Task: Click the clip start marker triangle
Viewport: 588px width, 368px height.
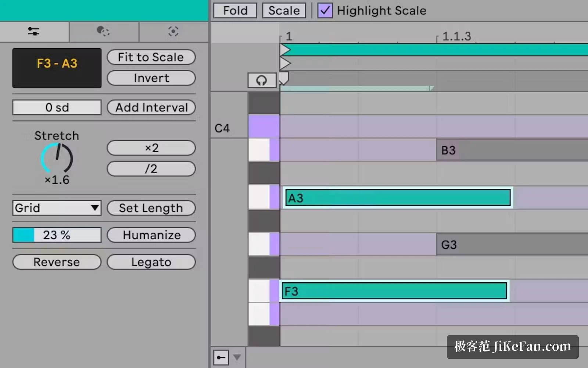Action: pos(285,63)
